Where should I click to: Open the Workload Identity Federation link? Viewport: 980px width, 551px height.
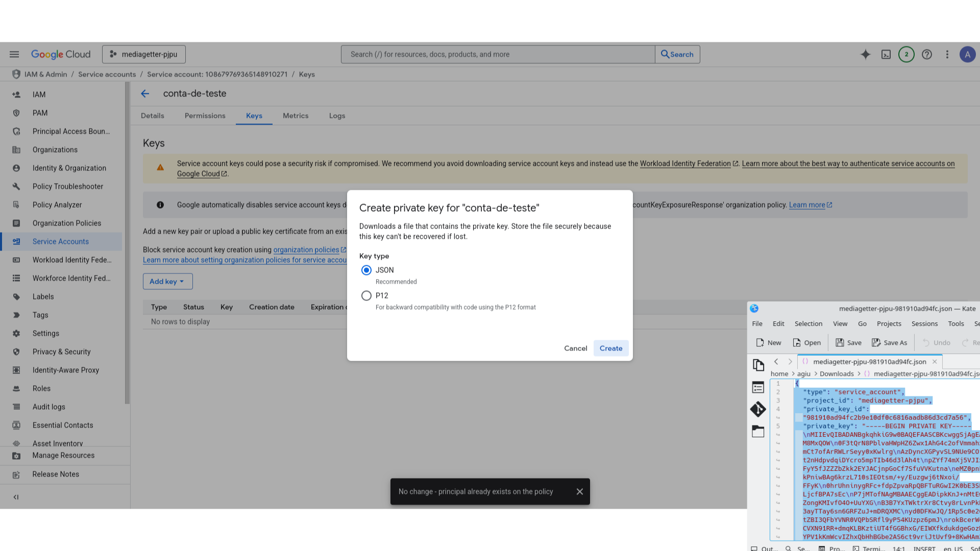click(689, 164)
